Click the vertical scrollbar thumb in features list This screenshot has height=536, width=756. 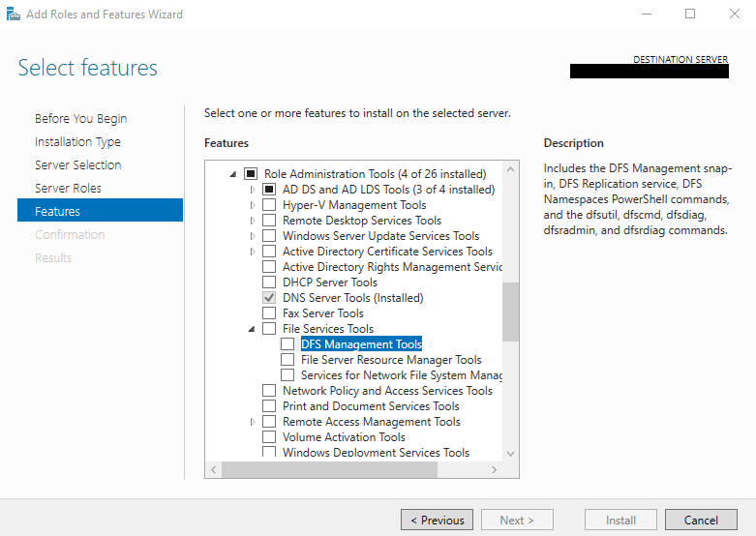510,311
